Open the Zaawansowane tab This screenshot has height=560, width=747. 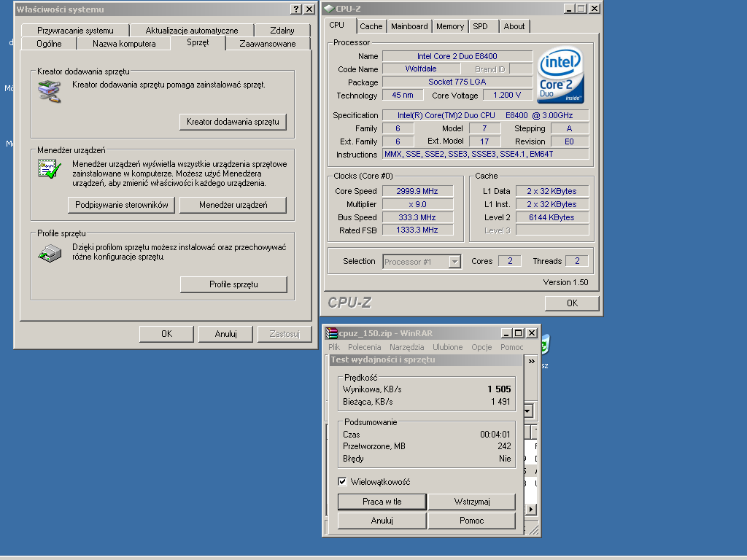(268, 43)
